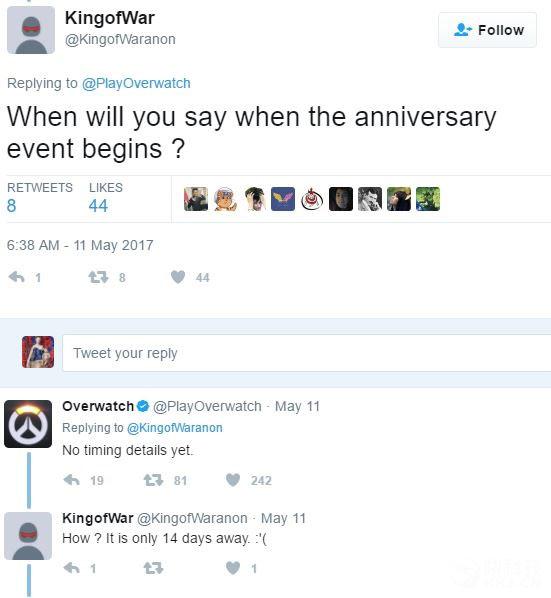Retweet the Overwatch reply showing 81 retweets
Image resolution: width=551 pixels, height=598 pixels.
pyautogui.click(x=153, y=480)
